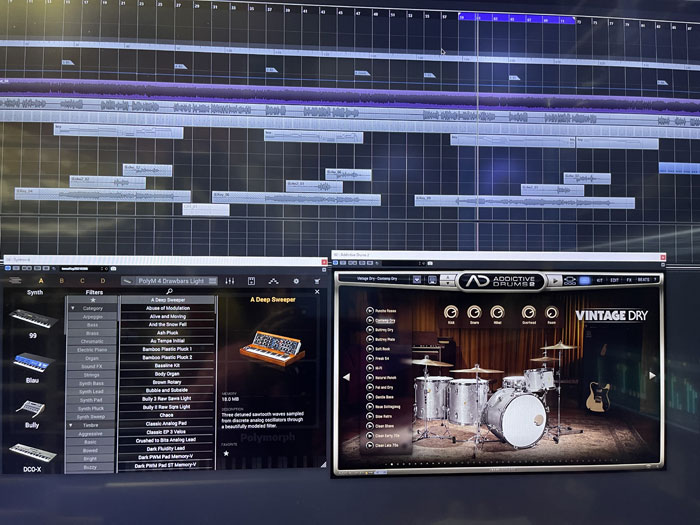700x525 pixels.
Task: Switch to the KIT page in Addictive Drums
Action: pyautogui.click(x=600, y=280)
